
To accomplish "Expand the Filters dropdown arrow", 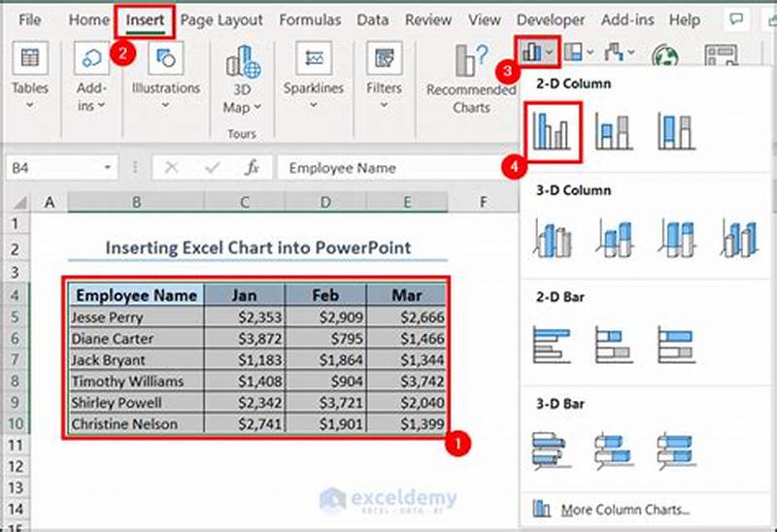I will point(384,105).
